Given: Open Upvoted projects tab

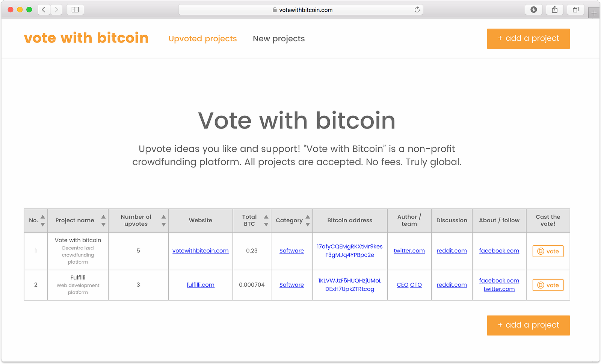Looking at the screenshot, I should (202, 39).
